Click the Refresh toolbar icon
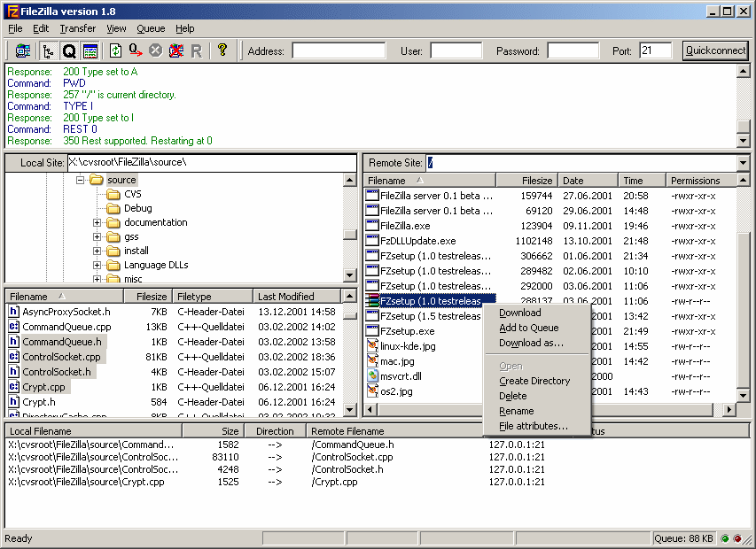This screenshot has height=549, width=756. [115, 50]
